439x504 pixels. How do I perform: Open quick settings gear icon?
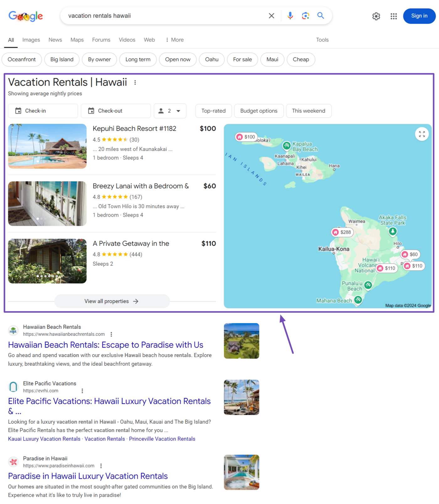point(376,16)
